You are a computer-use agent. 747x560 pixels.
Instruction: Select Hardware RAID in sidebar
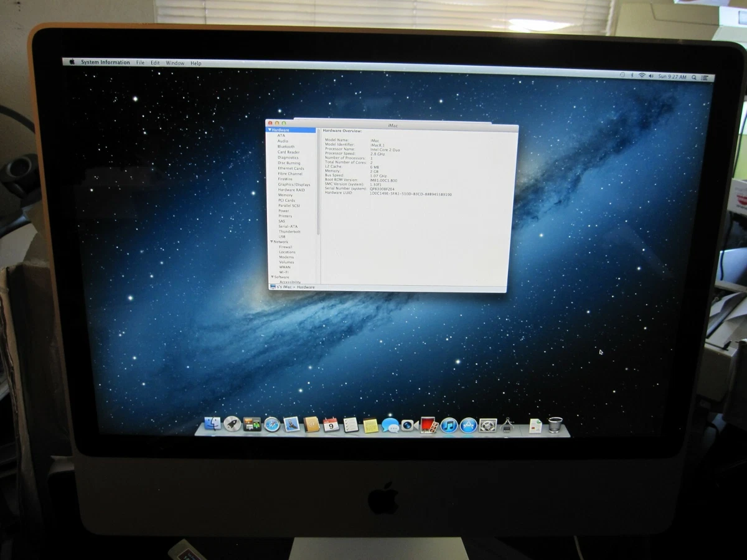(291, 190)
